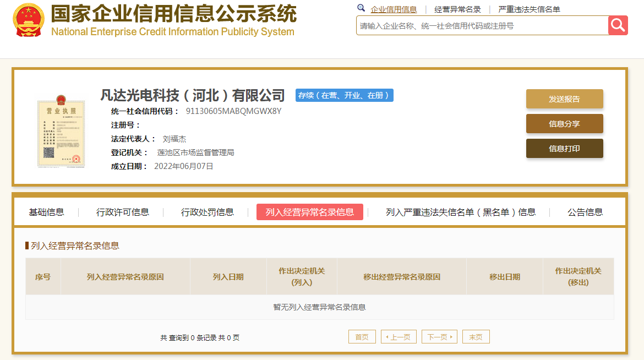Click the 信息打印 button
The image size is (644, 360).
coord(564,149)
